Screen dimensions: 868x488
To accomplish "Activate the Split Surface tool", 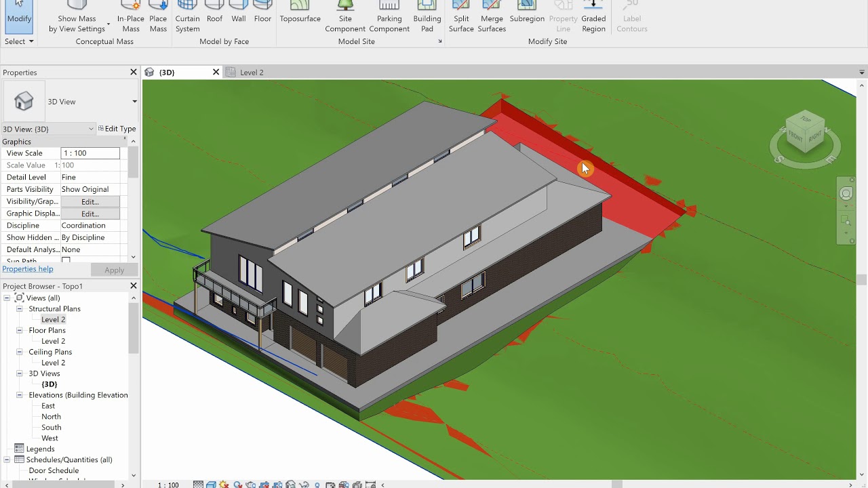I will 461,18.
